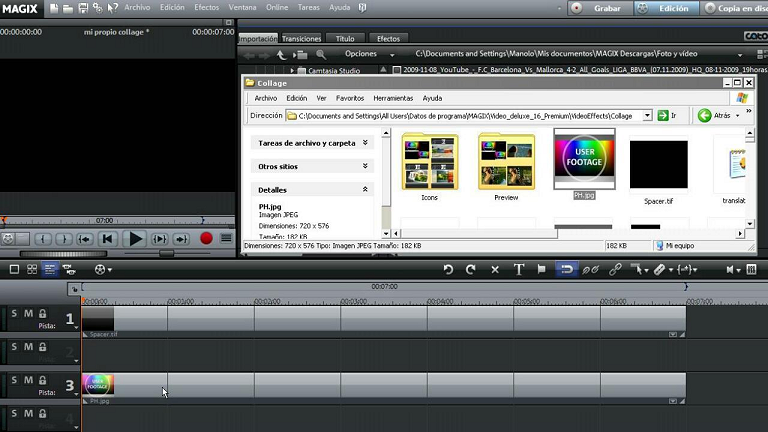Click the Undo arrow in timeline toolbar

pos(448,269)
